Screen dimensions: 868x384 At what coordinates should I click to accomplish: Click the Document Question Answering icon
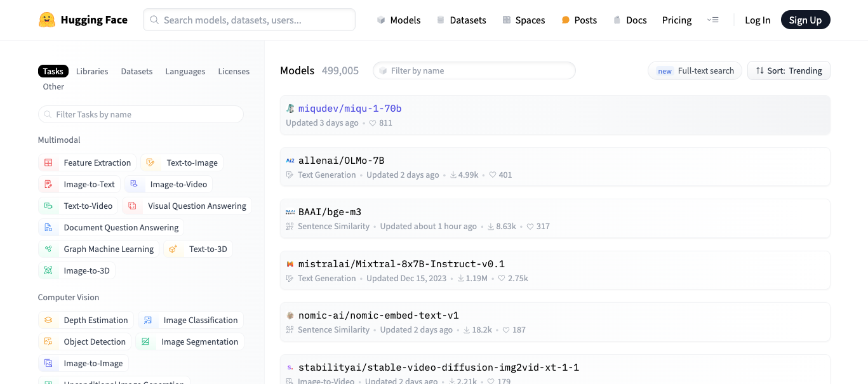[48, 227]
